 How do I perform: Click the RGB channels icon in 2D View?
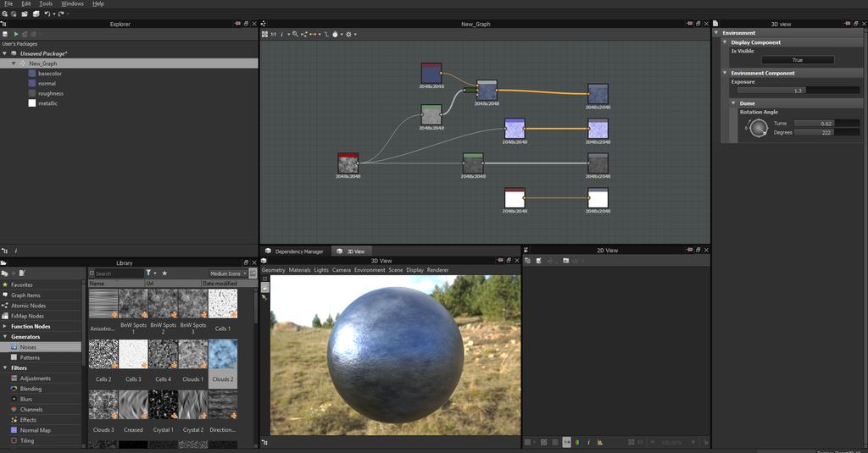point(576,442)
